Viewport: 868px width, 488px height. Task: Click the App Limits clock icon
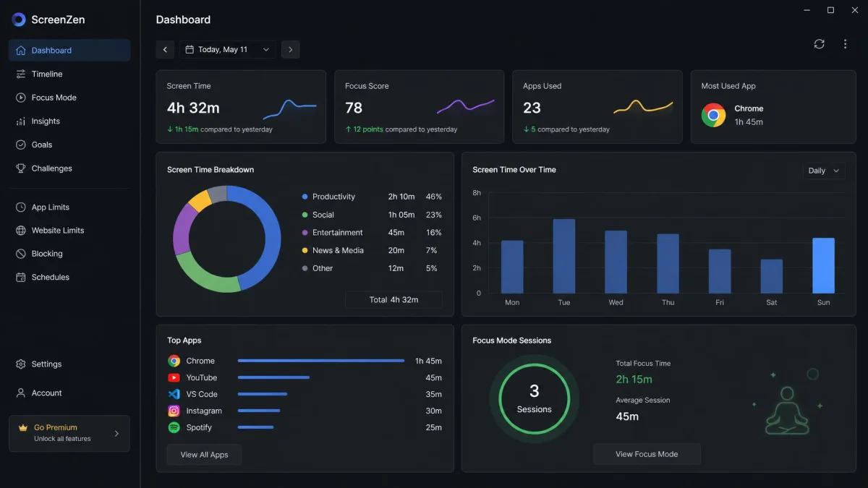(20, 207)
